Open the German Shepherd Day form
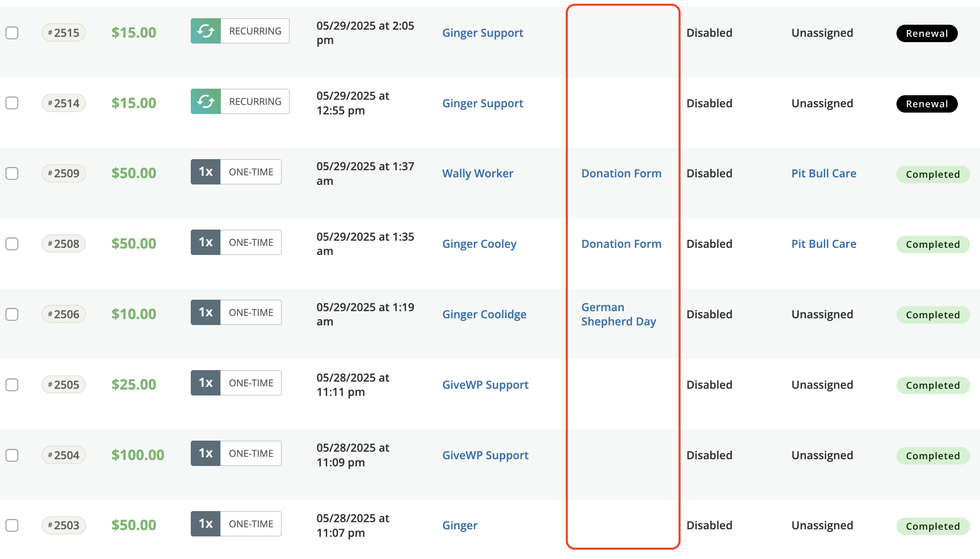This screenshot has height=559, width=980. pos(619,314)
